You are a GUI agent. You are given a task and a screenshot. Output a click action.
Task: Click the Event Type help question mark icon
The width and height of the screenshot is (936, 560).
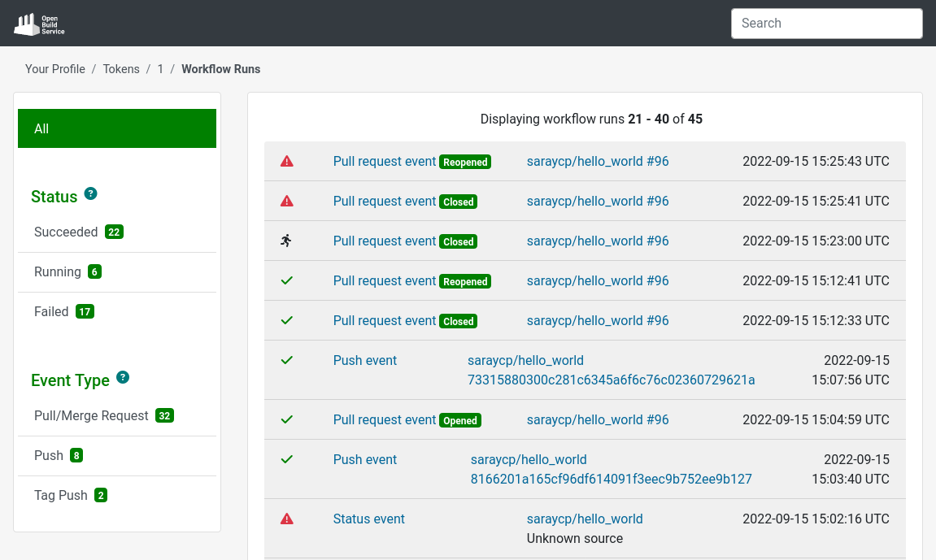tap(123, 377)
